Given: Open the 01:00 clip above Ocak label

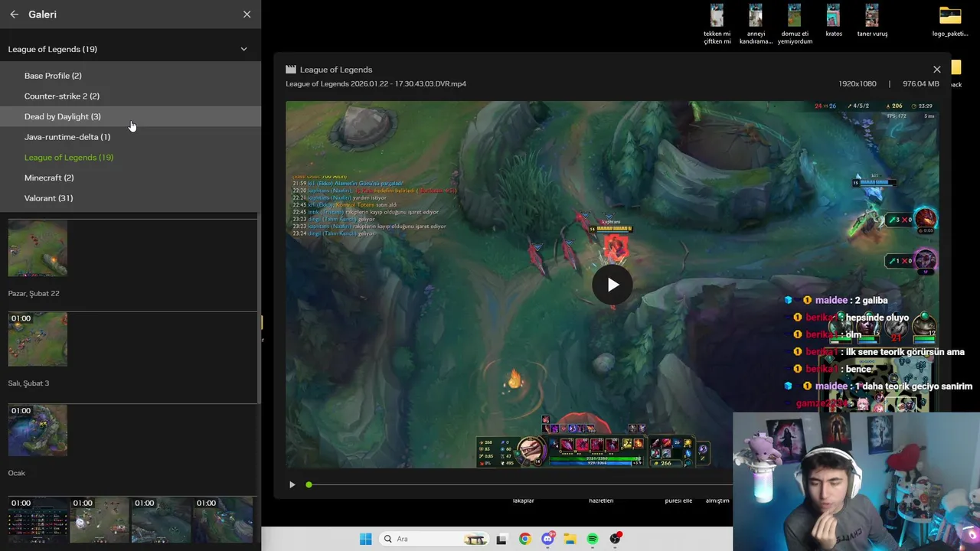Looking at the screenshot, I should tap(38, 430).
